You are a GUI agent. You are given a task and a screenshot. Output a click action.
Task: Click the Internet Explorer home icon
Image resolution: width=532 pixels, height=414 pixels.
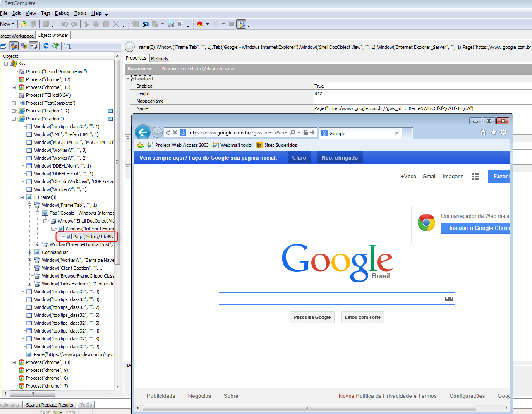[483, 132]
